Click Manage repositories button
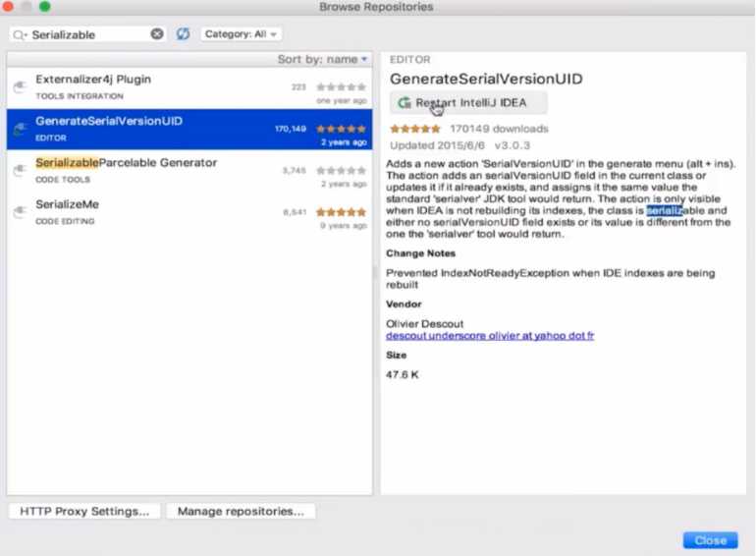Image resolution: width=756 pixels, height=556 pixels. [x=241, y=511]
